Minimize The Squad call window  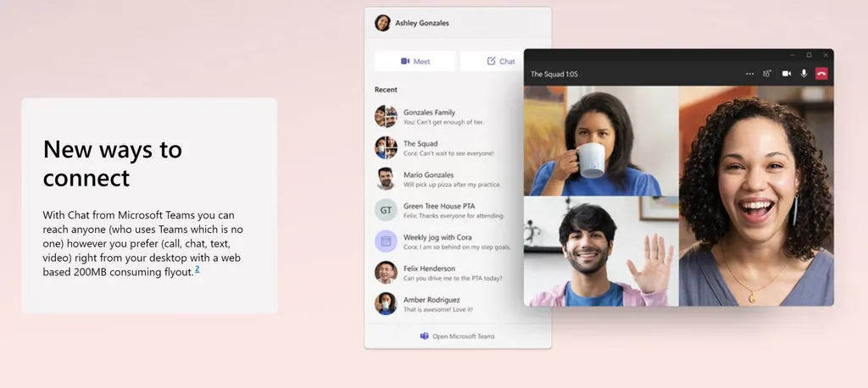[793, 55]
